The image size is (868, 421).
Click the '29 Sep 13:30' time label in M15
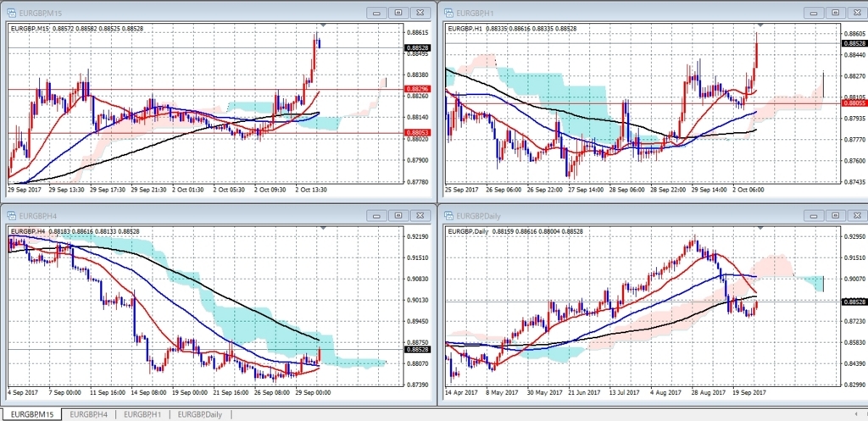click(x=66, y=189)
